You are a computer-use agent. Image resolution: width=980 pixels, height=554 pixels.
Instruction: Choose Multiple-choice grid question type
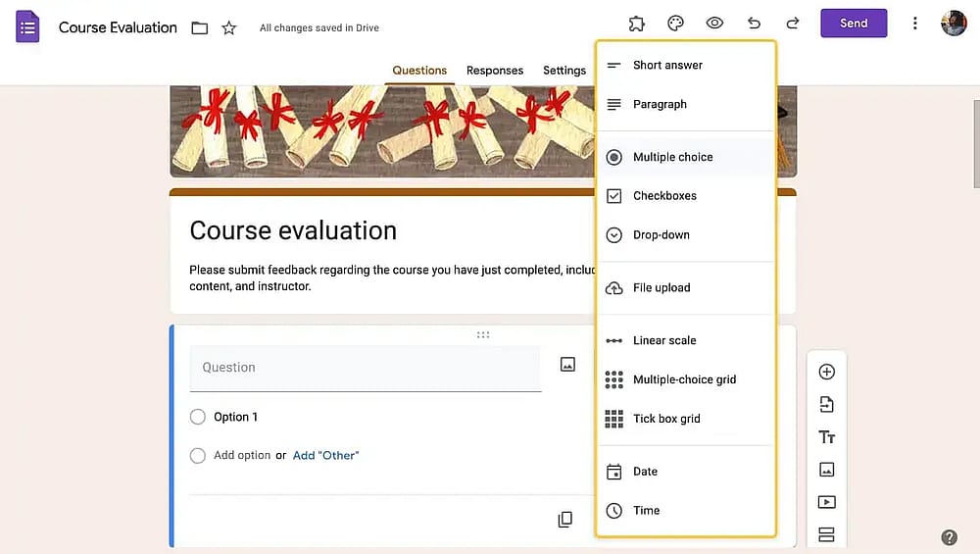point(686,379)
